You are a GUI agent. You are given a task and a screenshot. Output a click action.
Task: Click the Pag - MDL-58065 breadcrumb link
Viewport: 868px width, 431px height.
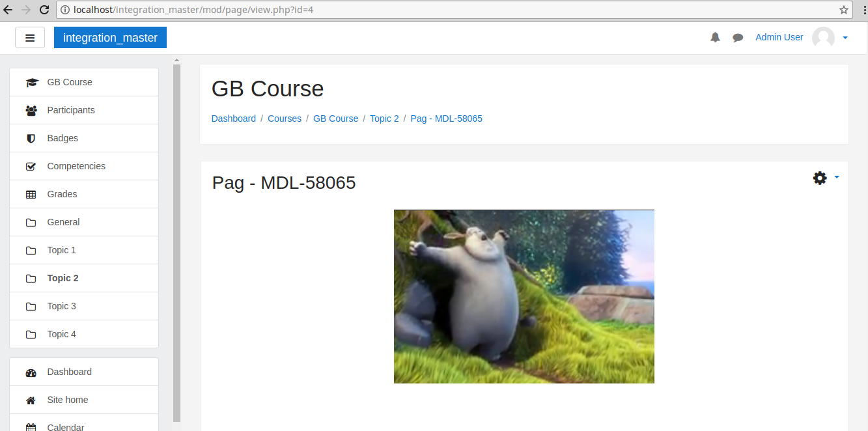click(446, 118)
